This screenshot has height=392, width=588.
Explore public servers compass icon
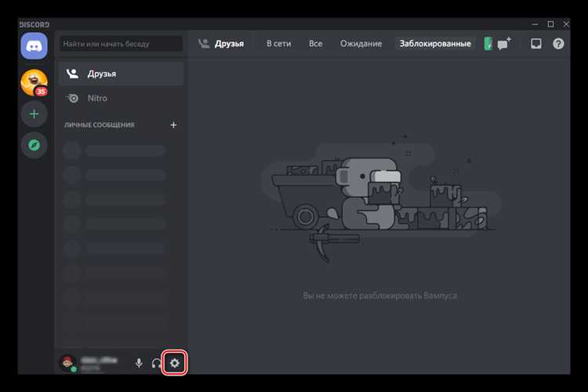pyautogui.click(x=34, y=145)
